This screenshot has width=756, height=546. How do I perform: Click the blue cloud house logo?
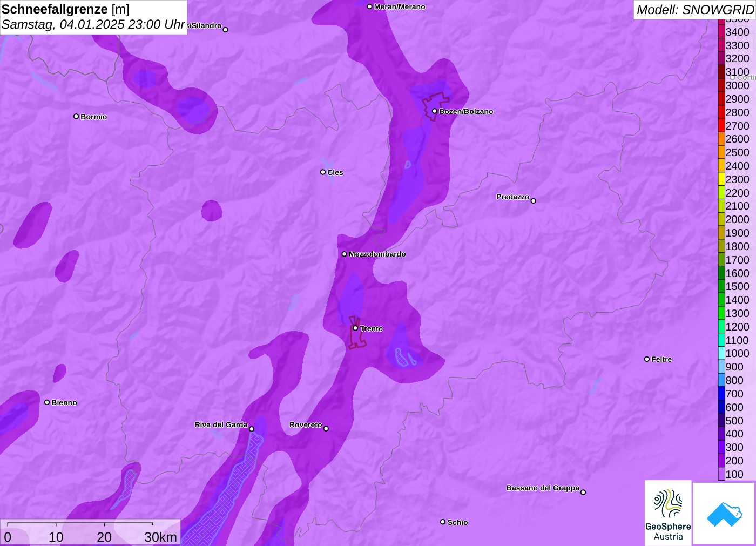(724, 514)
